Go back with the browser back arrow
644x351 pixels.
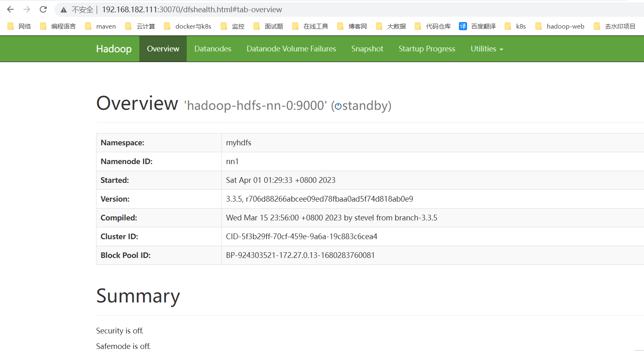coord(11,9)
